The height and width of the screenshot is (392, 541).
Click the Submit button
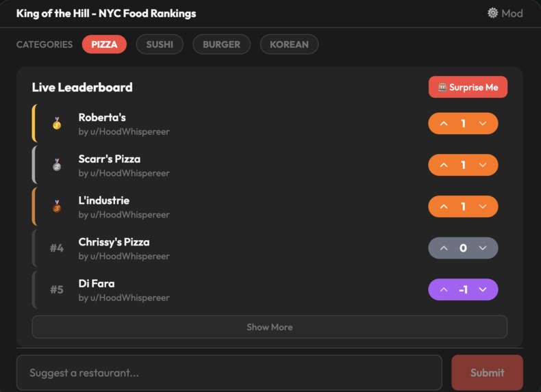tap(487, 373)
